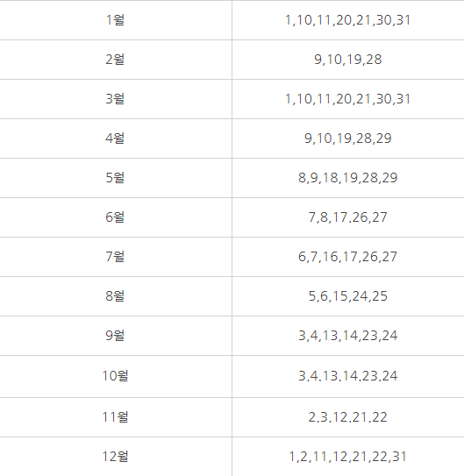The image size is (464, 476).
Task: Click dates 6,7,16,17,26,27 in July row
Action: 347,257
